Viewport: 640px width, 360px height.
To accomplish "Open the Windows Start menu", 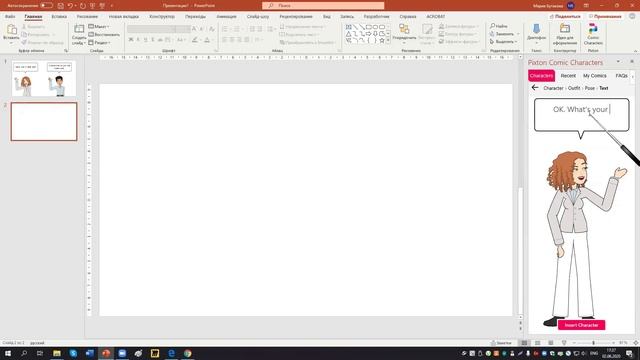I will coord(8,353).
